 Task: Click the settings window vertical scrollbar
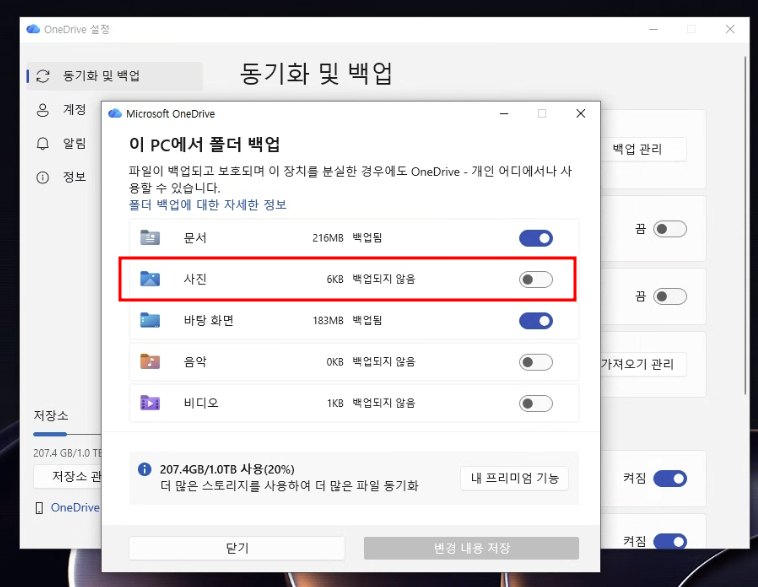pyautogui.click(x=745, y=225)
